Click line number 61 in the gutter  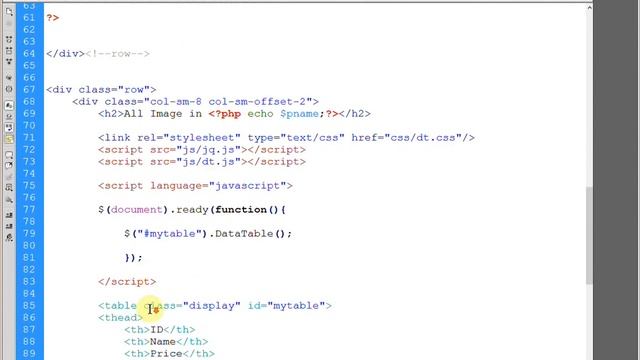click(29, 18)
